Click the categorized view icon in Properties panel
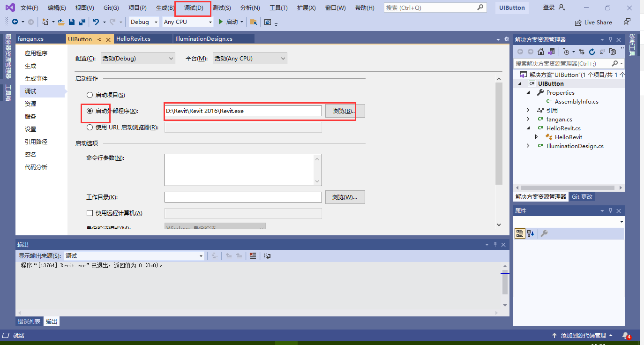The image size is (644, 345). [x=519, y=233]
